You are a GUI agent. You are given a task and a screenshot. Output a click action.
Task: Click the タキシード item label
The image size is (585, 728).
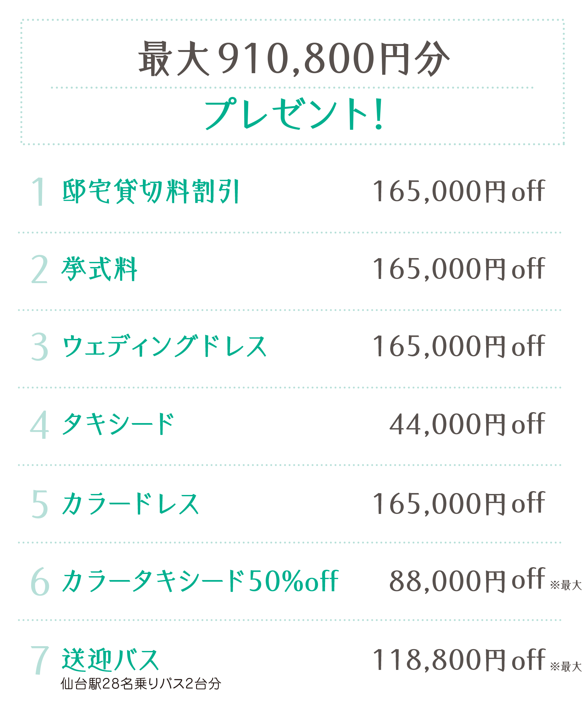[x=118, y=424]
